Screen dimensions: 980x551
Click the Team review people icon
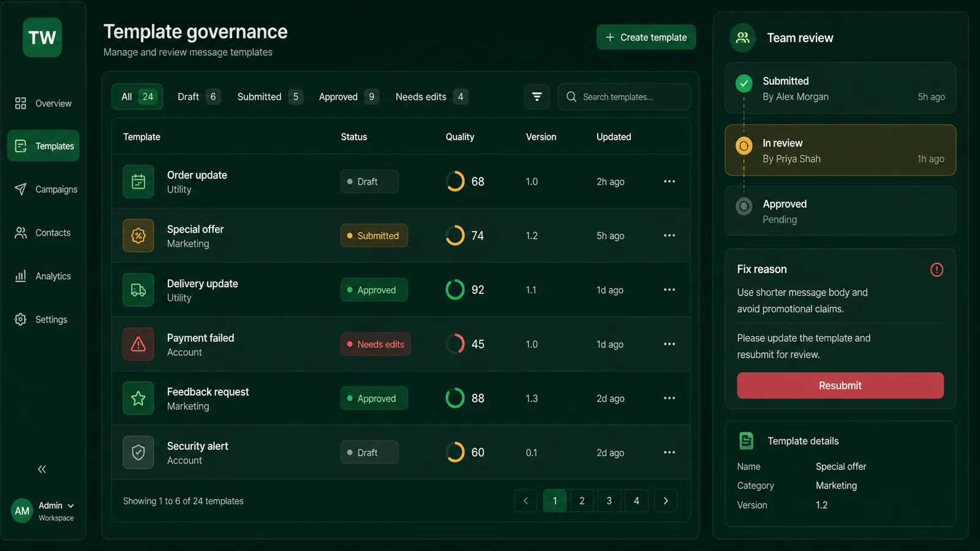743,38
